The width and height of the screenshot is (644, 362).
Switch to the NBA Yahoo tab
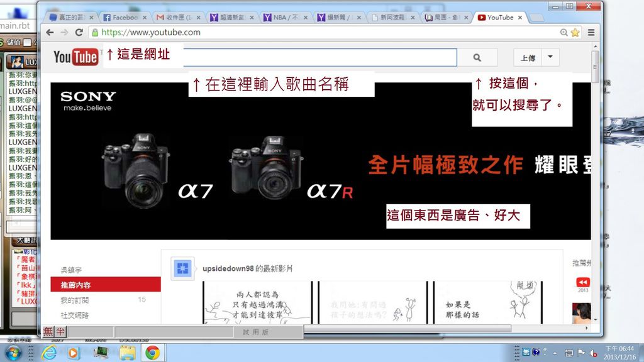pyautogui.click(x=285, y=17)
